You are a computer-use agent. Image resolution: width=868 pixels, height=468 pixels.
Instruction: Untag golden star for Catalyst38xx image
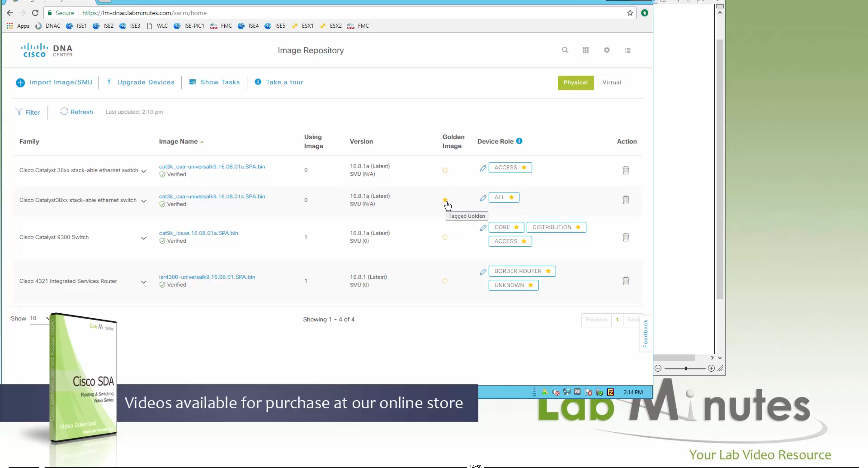[445, 200]
